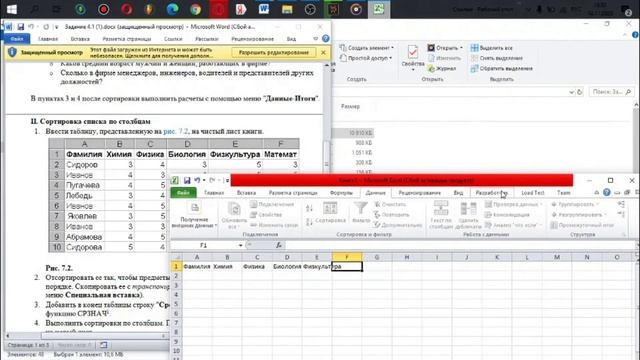The width and height of the screenshot is (640, 360).
Task: Click Explorer 'Размер' column header
Action: tap(350, 107)
